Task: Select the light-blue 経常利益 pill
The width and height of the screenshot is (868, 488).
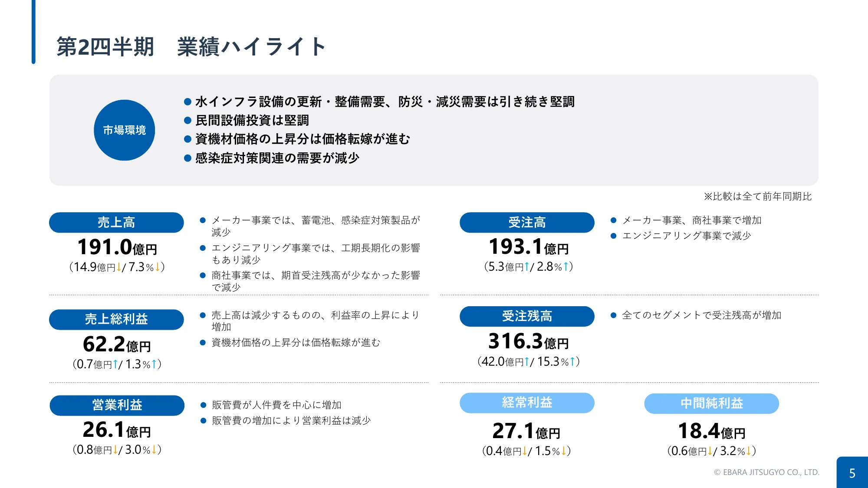Action: click(527, 403)
